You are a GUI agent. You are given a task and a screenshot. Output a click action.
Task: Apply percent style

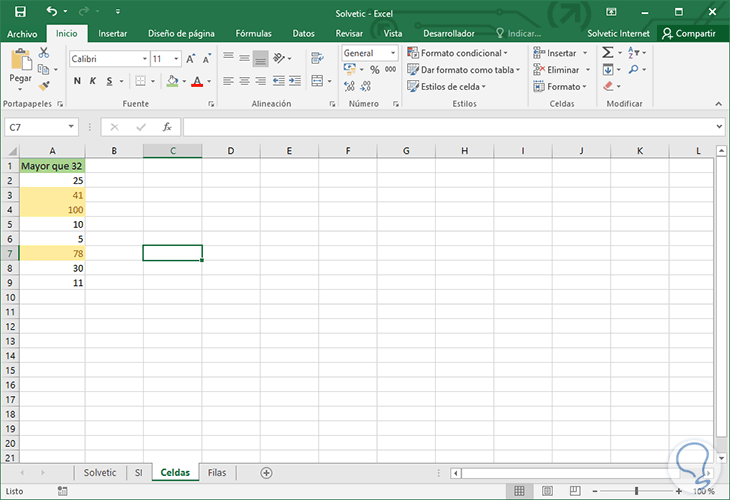pos(375,70)
